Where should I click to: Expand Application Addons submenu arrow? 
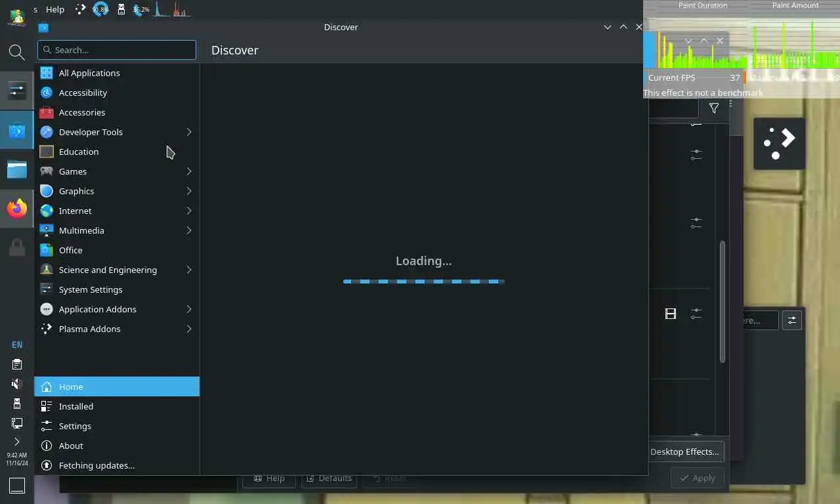click(189, 309)
